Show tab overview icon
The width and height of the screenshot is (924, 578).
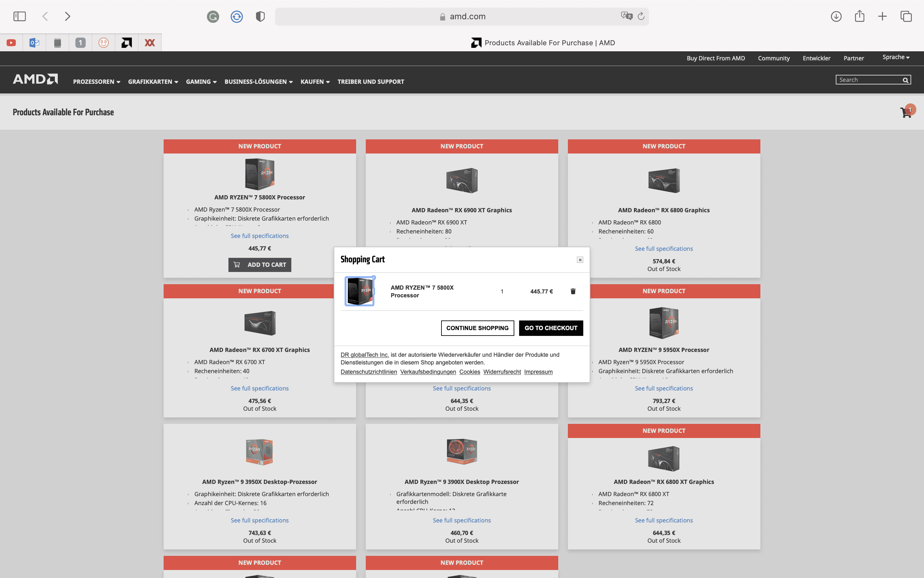[x=906, y=16]
